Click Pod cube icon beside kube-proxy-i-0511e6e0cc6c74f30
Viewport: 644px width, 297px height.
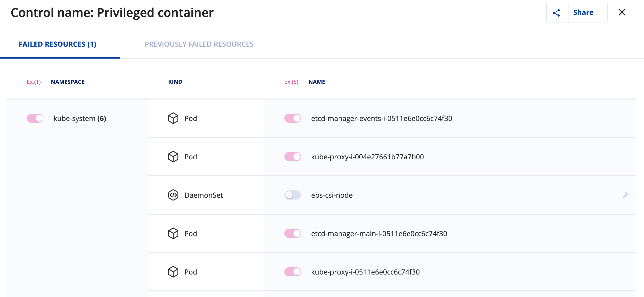[173, 272]
